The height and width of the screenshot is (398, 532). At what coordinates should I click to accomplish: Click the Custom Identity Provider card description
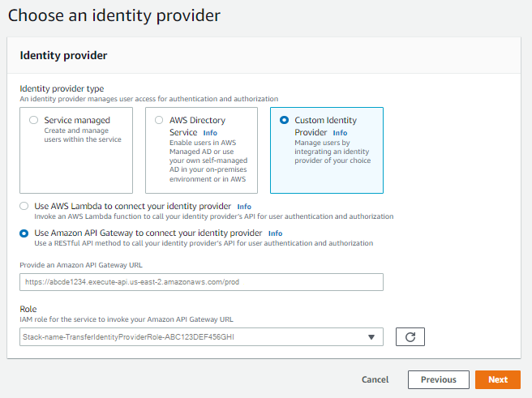click(332, 152)
